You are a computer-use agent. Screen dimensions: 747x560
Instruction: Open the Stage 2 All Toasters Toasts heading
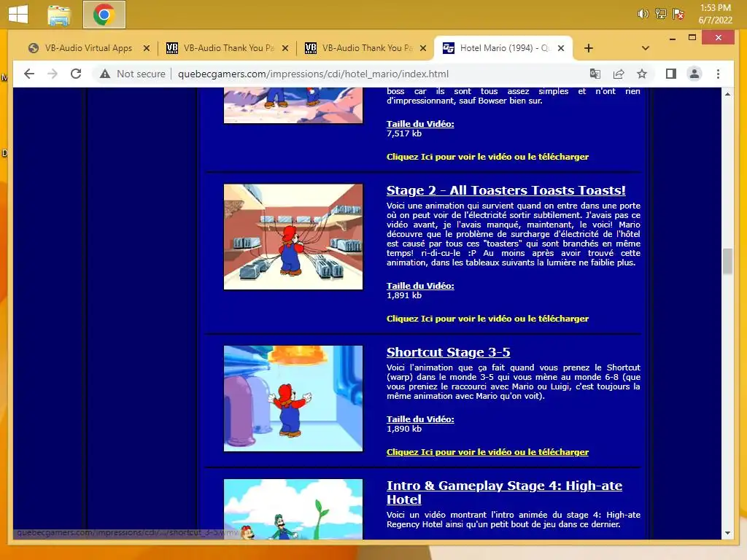(506, 190)
